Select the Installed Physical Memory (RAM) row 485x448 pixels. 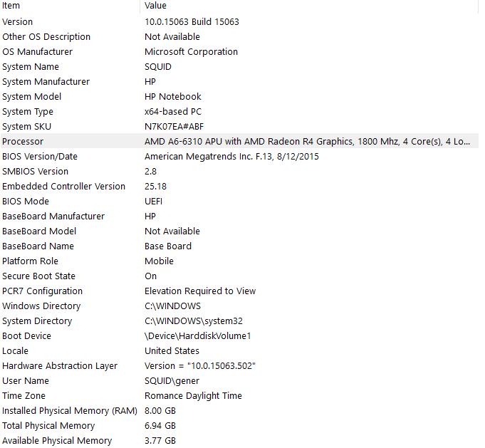point(239,410)
